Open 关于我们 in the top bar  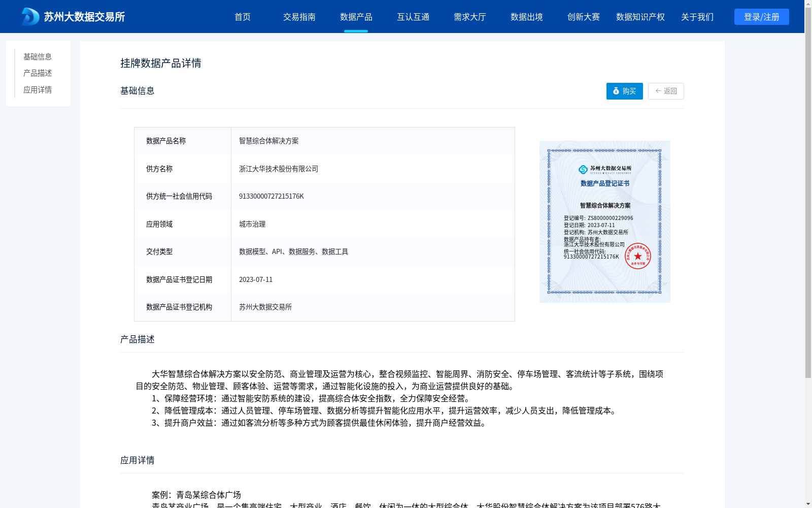pos(697,17)
